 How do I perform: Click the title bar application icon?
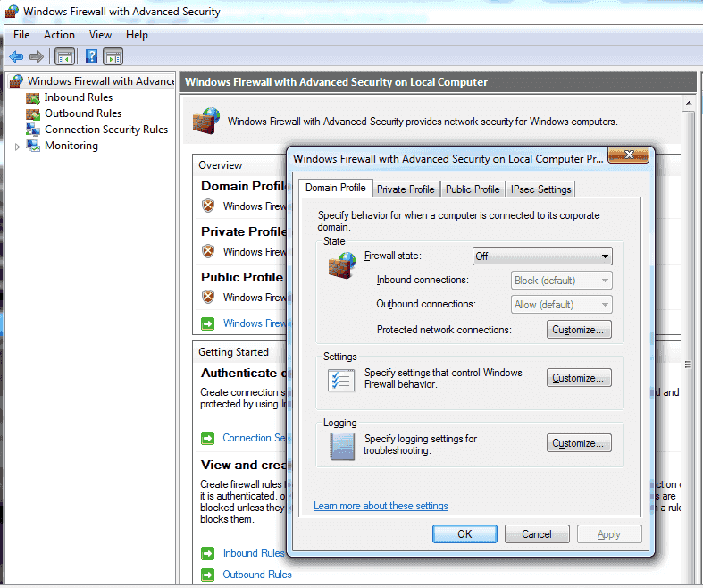pos(12,12)
